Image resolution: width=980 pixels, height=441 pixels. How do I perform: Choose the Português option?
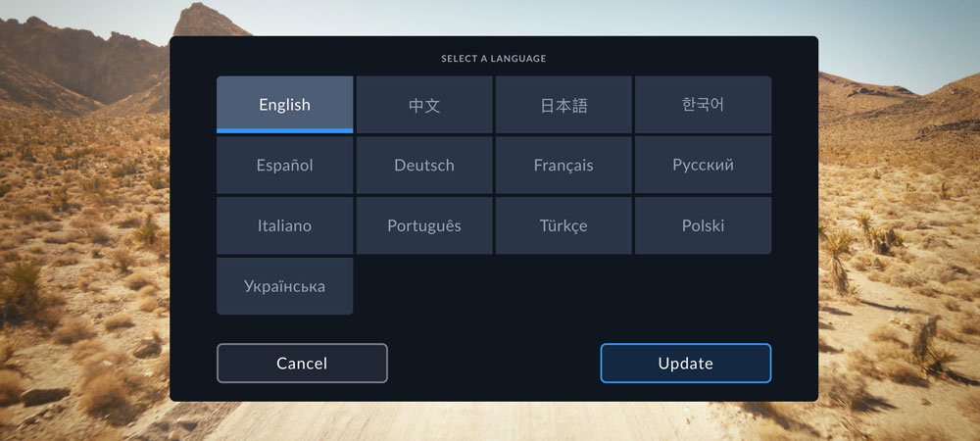click(424, 225)
